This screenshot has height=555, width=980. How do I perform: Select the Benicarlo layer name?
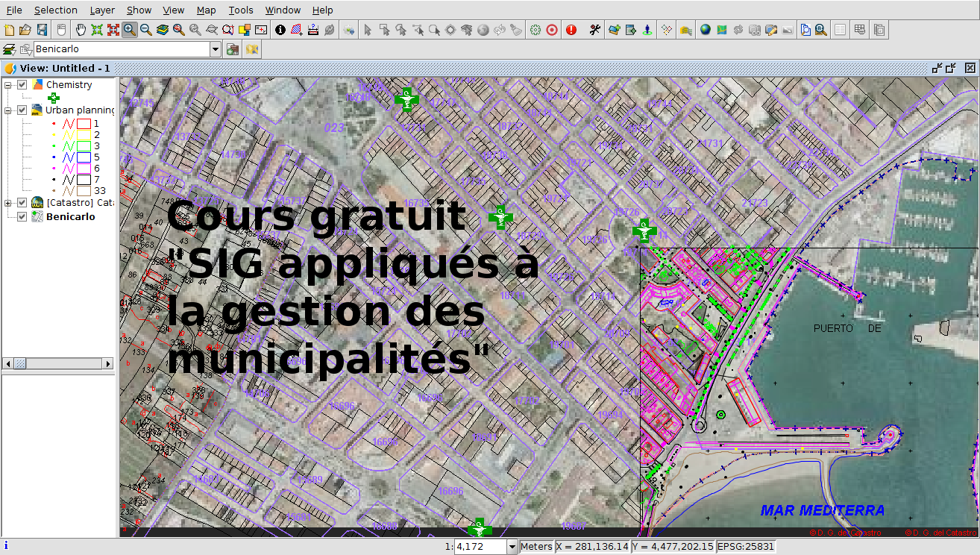click(x=71, y=217)
